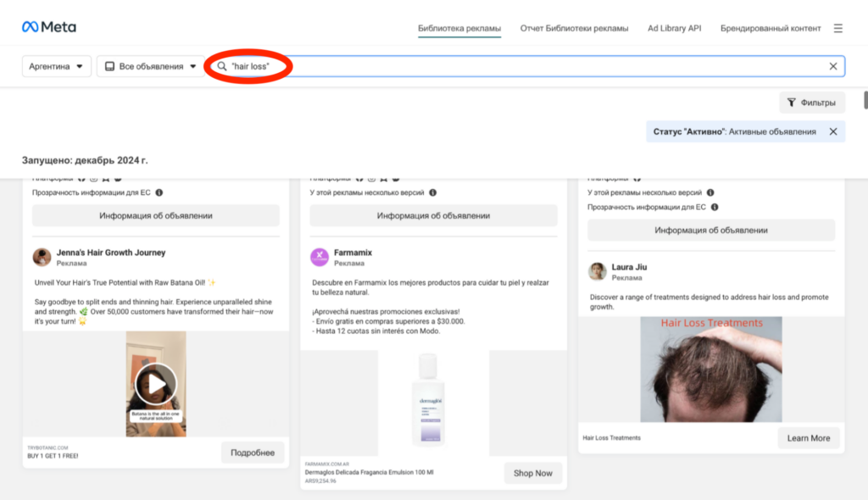Click the Farmamix purple profile avatar

coord(320,257)
